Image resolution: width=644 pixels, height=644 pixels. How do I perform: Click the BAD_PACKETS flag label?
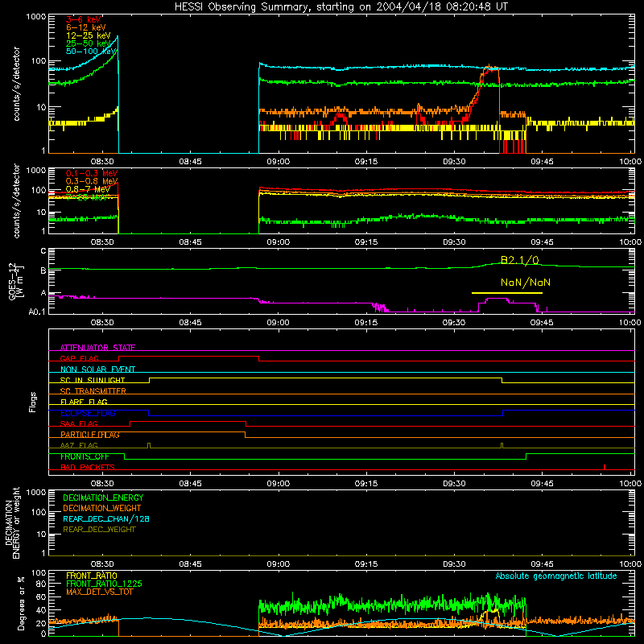coord(88,467)
